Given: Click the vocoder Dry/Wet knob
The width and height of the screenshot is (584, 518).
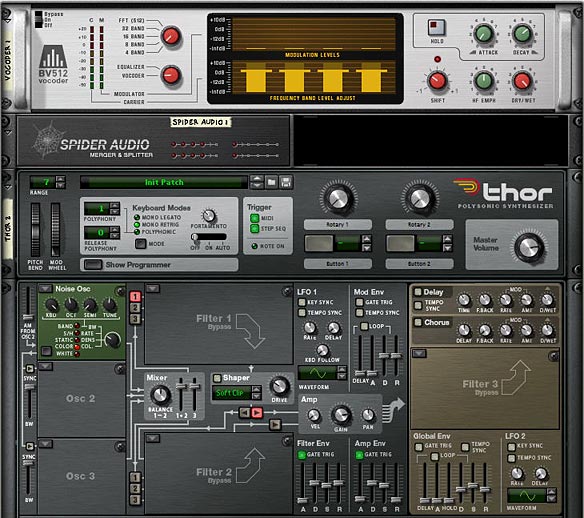Looking at the screenshot, I should click(522, 81).
